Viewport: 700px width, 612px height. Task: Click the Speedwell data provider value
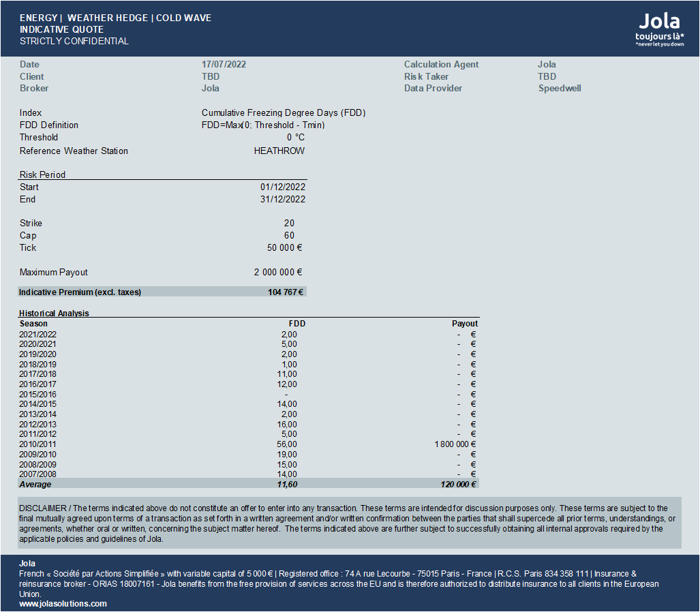coord(560,89)
